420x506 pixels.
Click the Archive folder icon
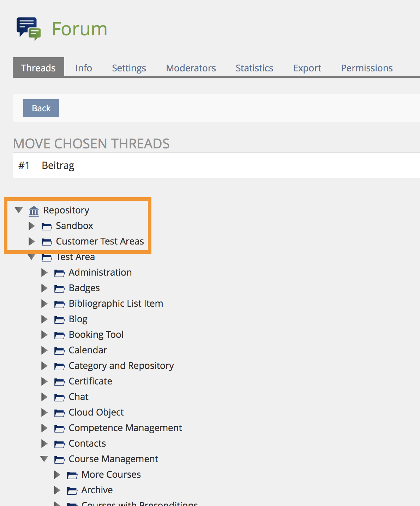point(72,491)
